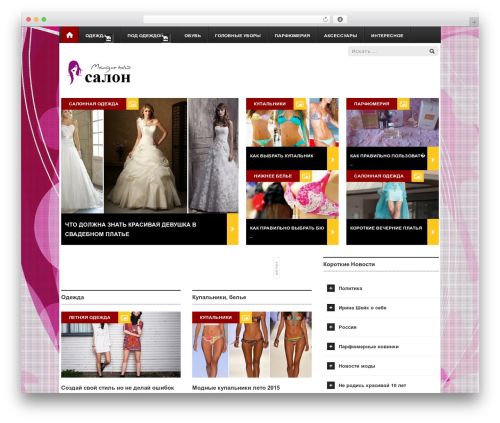Open article КАК ВЫБРАТЬ КУПАЛЬНИК

pos(282,156)
